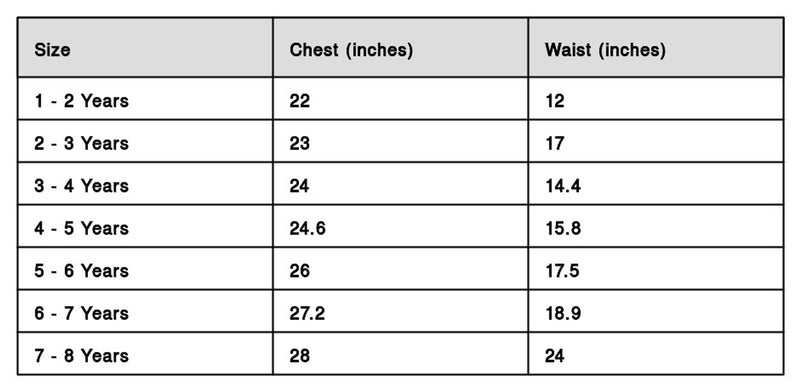Click waist value 15.8
Viewport: 800px width, 391px height.
pos(563,228)
